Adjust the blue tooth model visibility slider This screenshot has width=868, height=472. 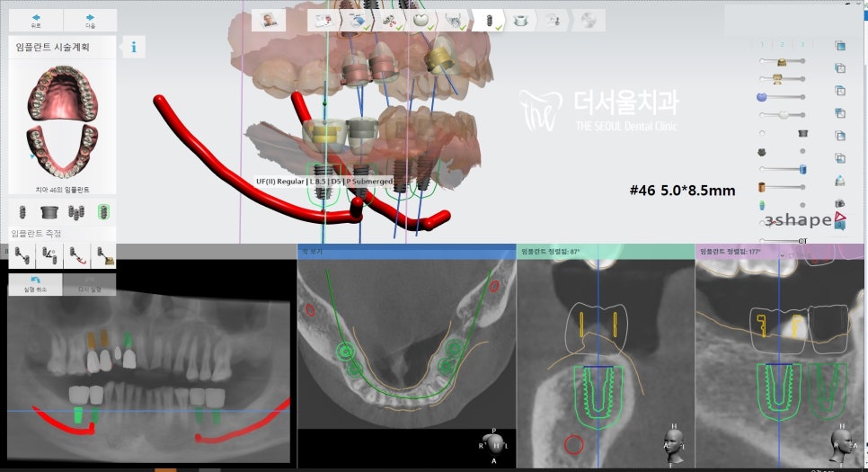[763, 96]
